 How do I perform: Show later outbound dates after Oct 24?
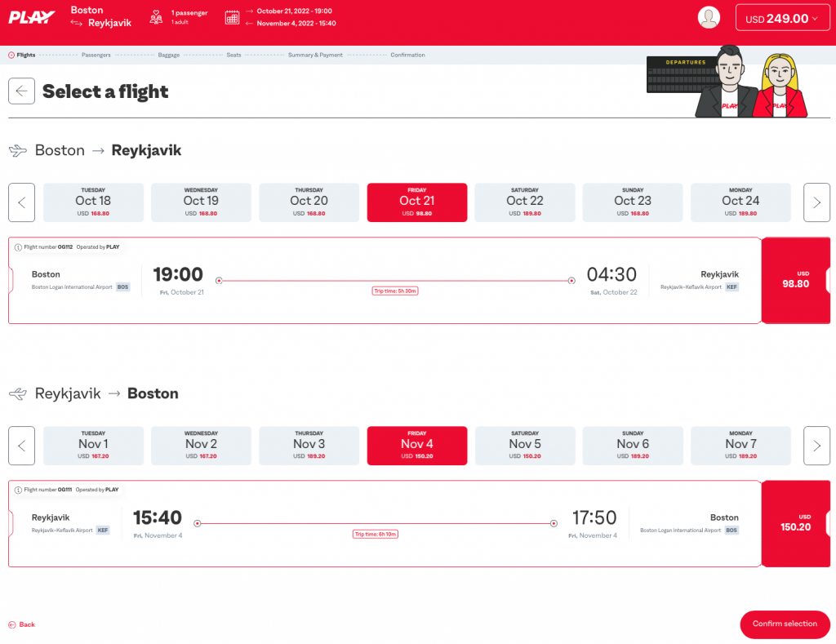coord(816,202)
